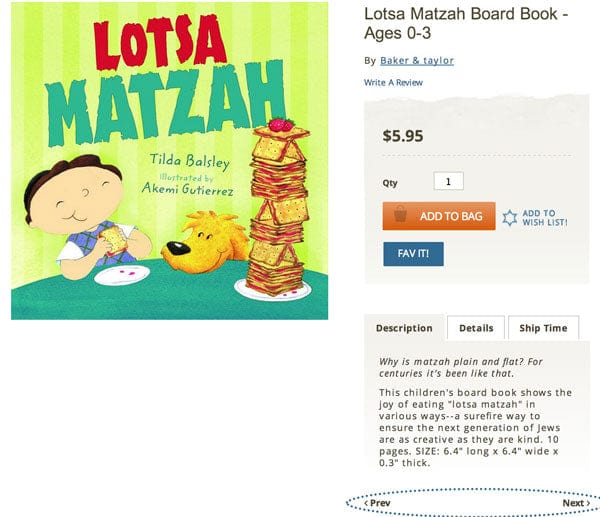Open the Ship Time tab
The image size is (600, 517).
543,328
